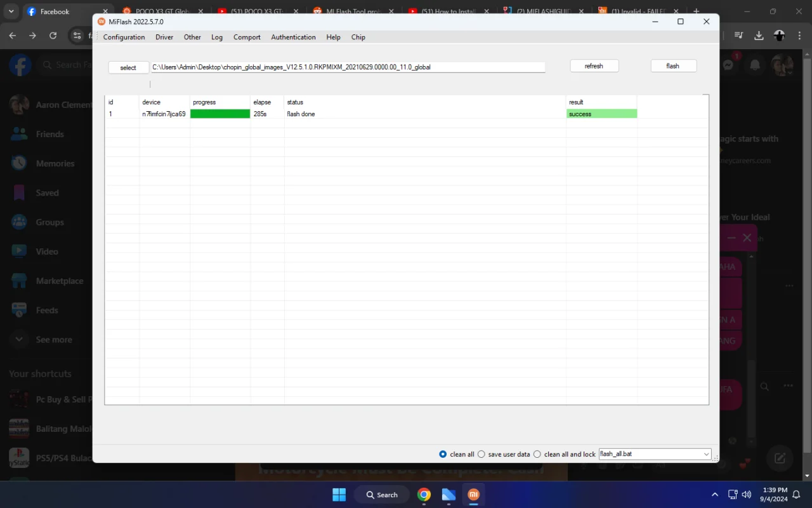Click the taskbar clock showing 1:39 PM

[775, 495]
